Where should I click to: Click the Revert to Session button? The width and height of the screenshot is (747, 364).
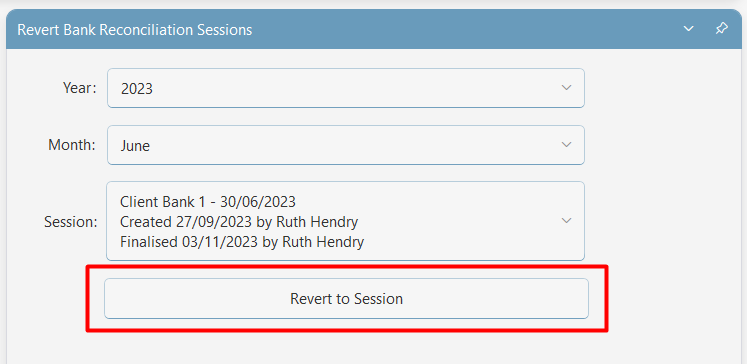(346, 299)
